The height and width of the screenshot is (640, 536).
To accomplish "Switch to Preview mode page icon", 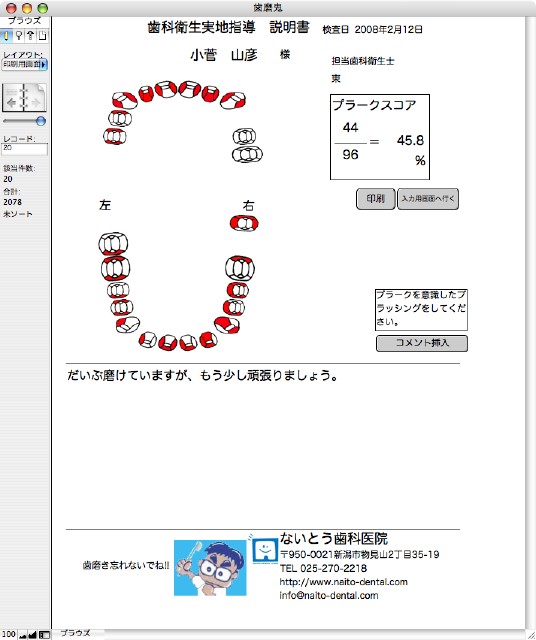I will (x=42, y=36).
